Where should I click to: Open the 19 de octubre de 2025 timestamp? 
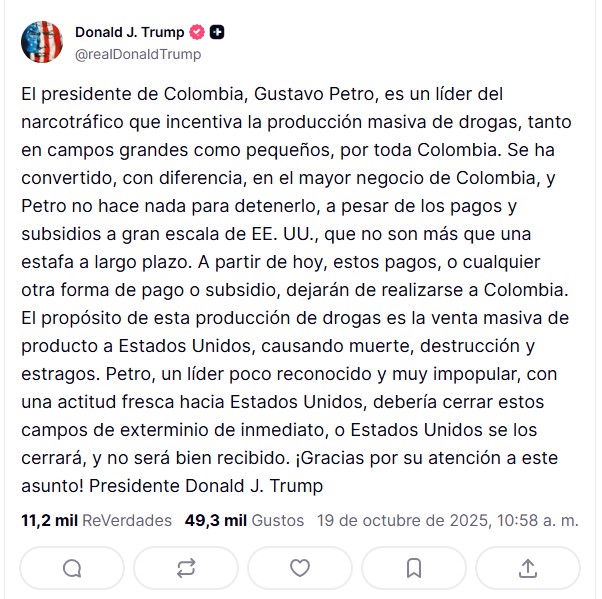point(447,520)
